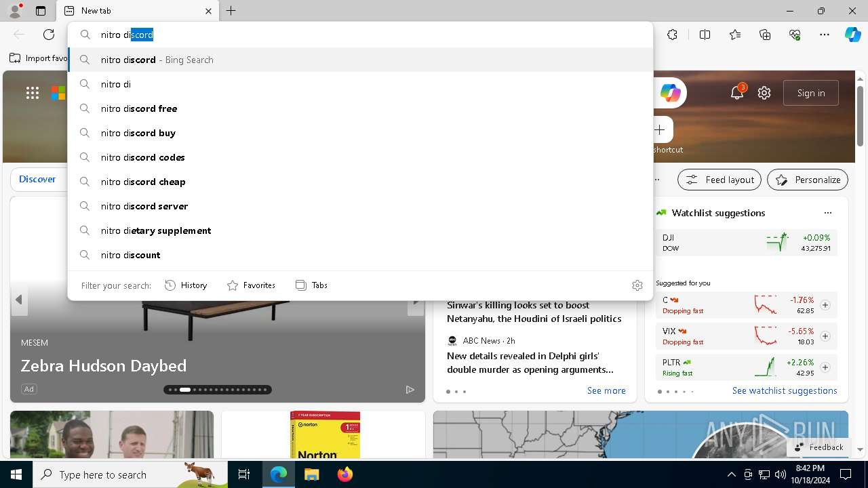Click the ad choices triangle icon

(410, 389)
